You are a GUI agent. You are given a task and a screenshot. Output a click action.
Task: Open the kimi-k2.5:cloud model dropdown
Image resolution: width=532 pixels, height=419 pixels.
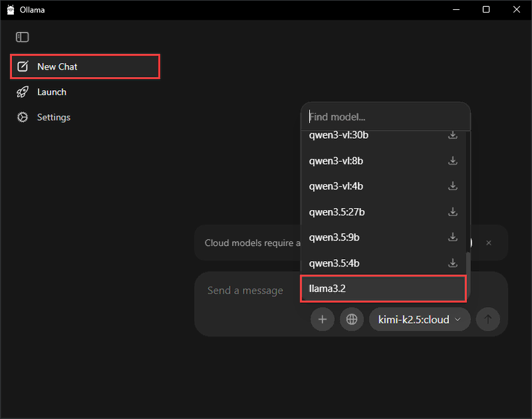tap(420, 320)
